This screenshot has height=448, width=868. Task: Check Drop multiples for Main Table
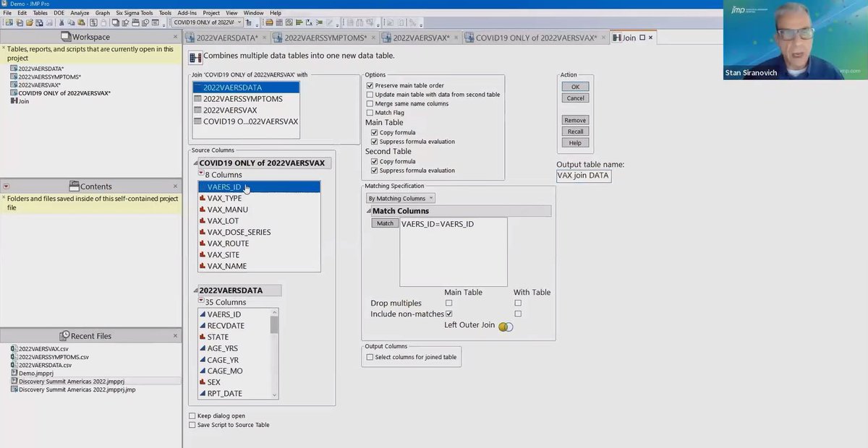point(449,303)
